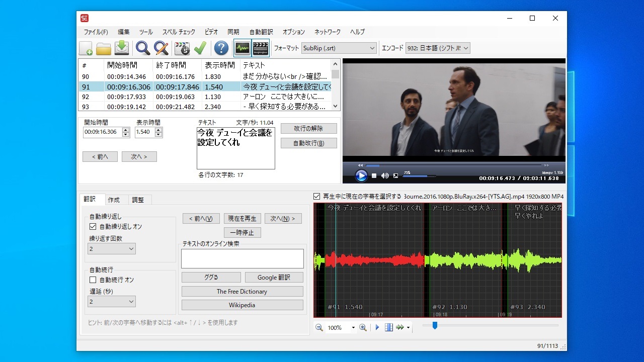Mute the video player speaker icon

click(385, 175)
